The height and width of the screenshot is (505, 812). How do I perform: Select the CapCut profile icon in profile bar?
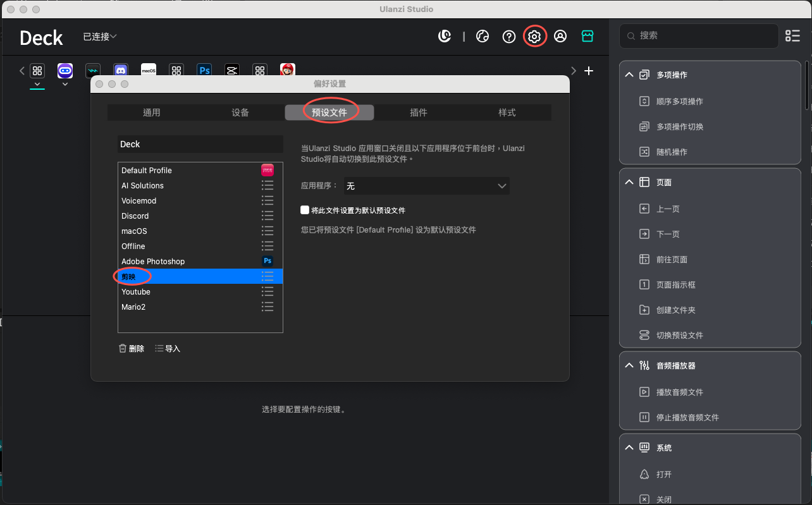coord(232,70)
